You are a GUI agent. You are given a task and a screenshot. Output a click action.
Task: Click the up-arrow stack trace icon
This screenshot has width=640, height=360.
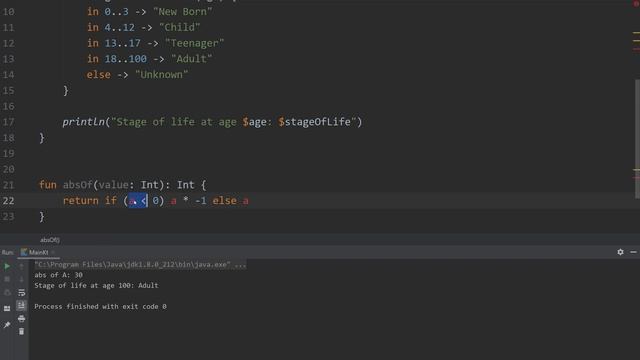tap(21, 266)
